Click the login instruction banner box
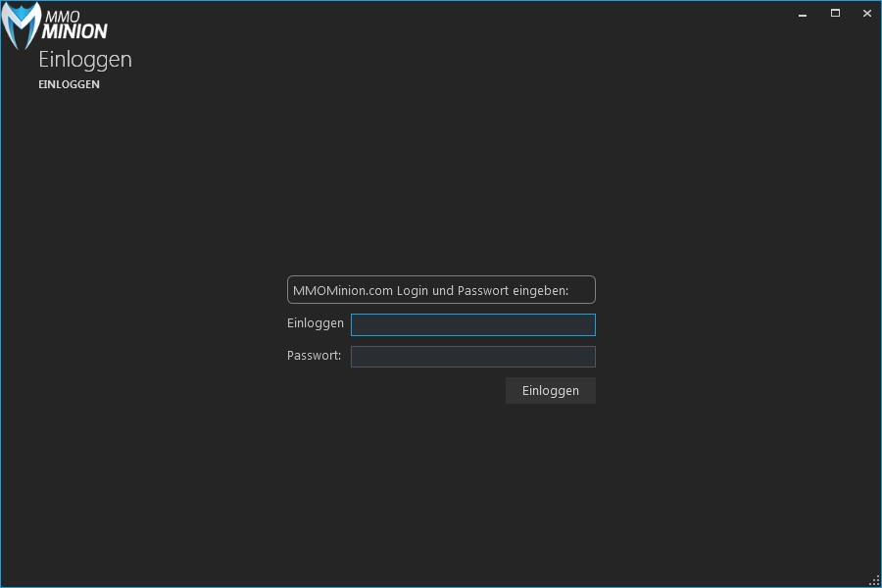 click(x=441, y=290)
